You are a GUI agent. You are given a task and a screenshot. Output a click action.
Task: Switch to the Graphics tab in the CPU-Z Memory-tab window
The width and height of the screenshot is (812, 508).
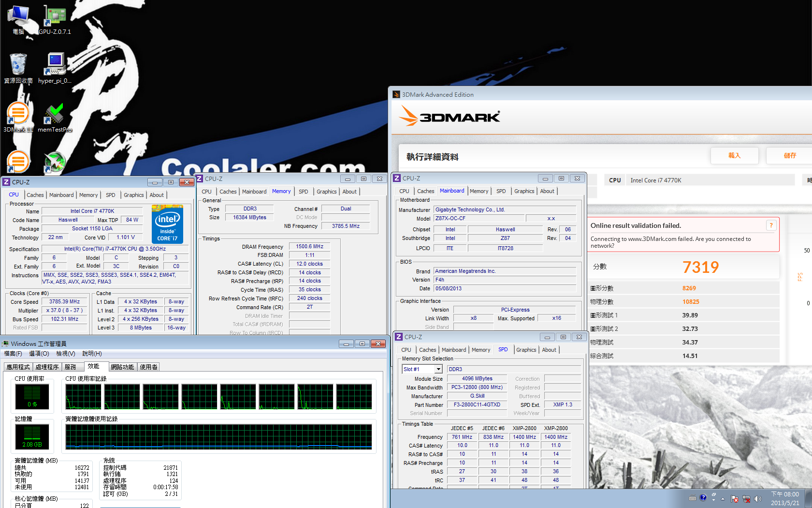tap(327, 192)
